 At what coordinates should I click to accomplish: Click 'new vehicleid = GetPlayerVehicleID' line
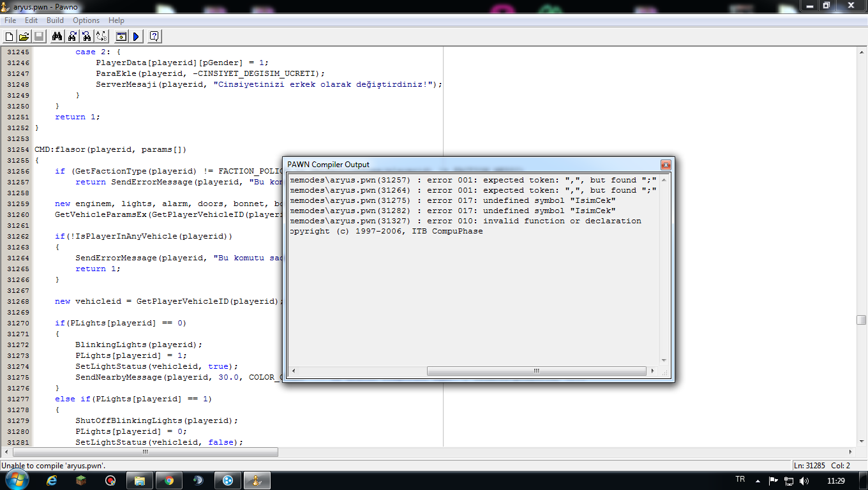tap(168, 301)
